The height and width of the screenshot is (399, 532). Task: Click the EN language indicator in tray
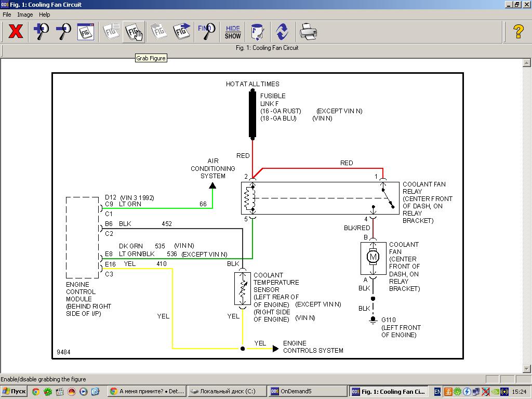[x=437, y=392]
